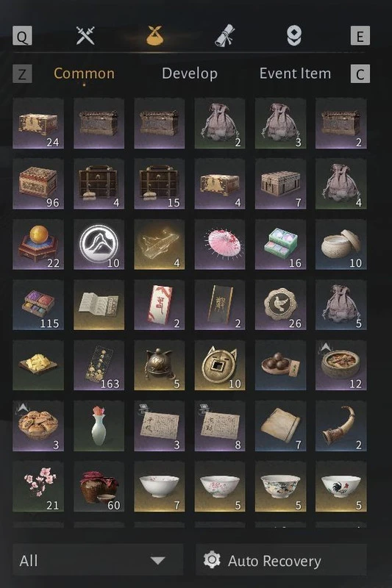Image resolution: width=392 pixels, height=588 pixels.
Task: Open the scroll category icon
Action: [225, 36]
